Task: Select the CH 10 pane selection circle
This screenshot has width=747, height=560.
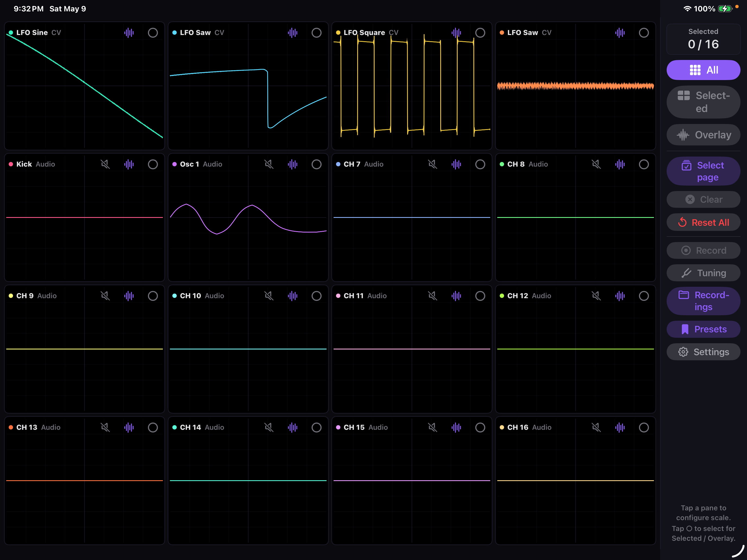Action: [316, 296]
